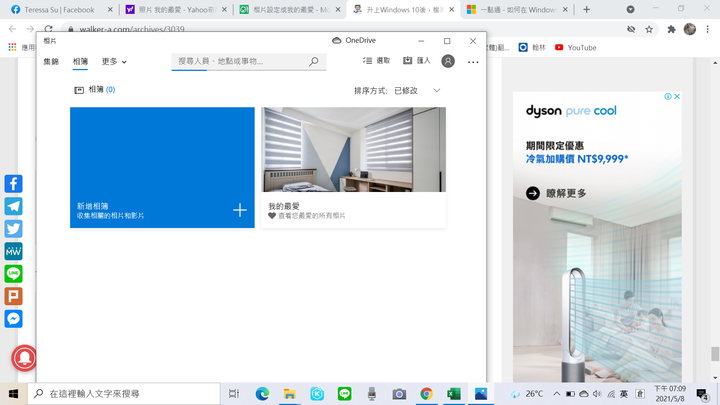Open Excel from taskbar
The width and height of the screenshot is (720, 405).
point(454,394)
